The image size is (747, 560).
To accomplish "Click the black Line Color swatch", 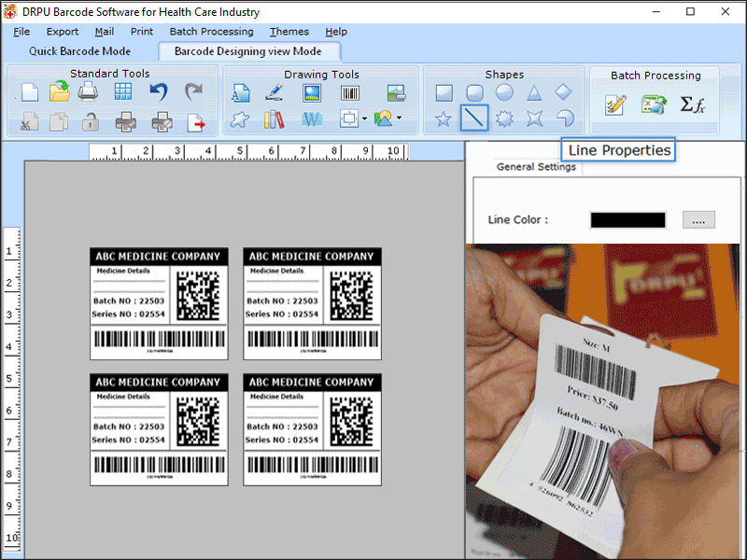I will [x=627, y=219].
